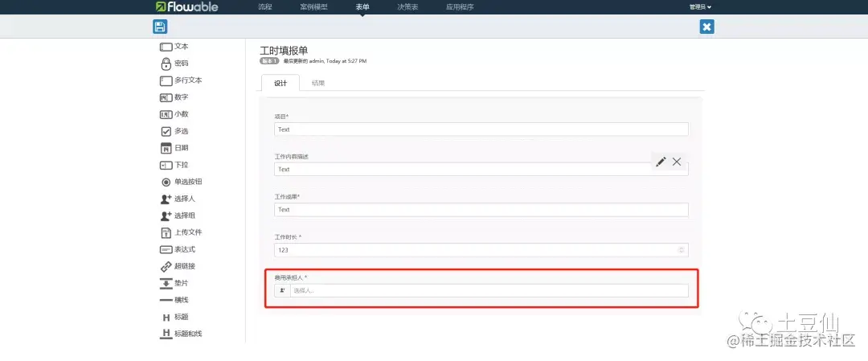Click the 工作内容描述 text input field
Viewport: 868px width, 361px height.
[481, 170]
